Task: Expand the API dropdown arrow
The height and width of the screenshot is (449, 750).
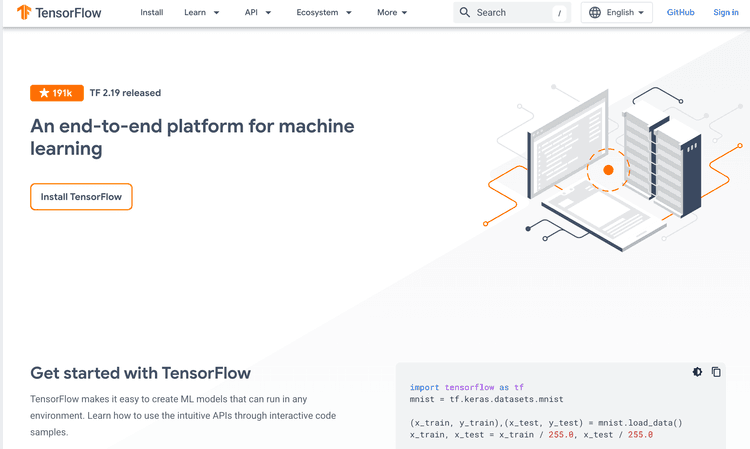Action: (268, 13)
